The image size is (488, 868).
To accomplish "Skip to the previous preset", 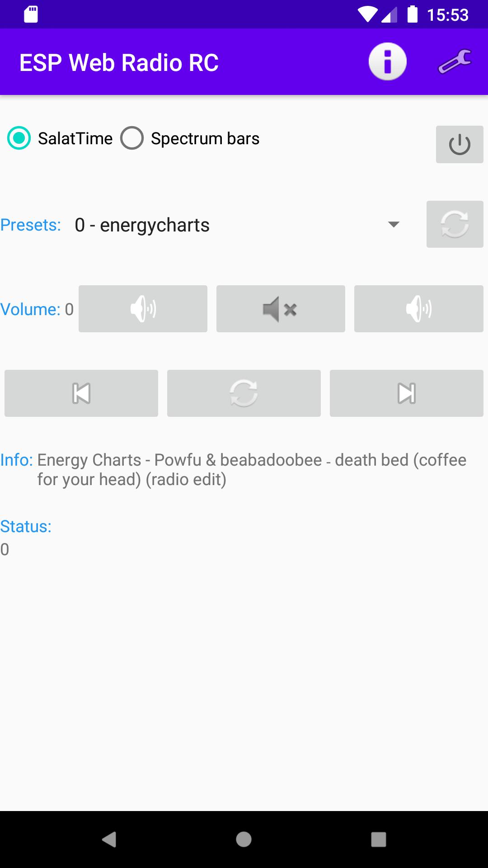I will pyautogui.click(x=81, y=393).
